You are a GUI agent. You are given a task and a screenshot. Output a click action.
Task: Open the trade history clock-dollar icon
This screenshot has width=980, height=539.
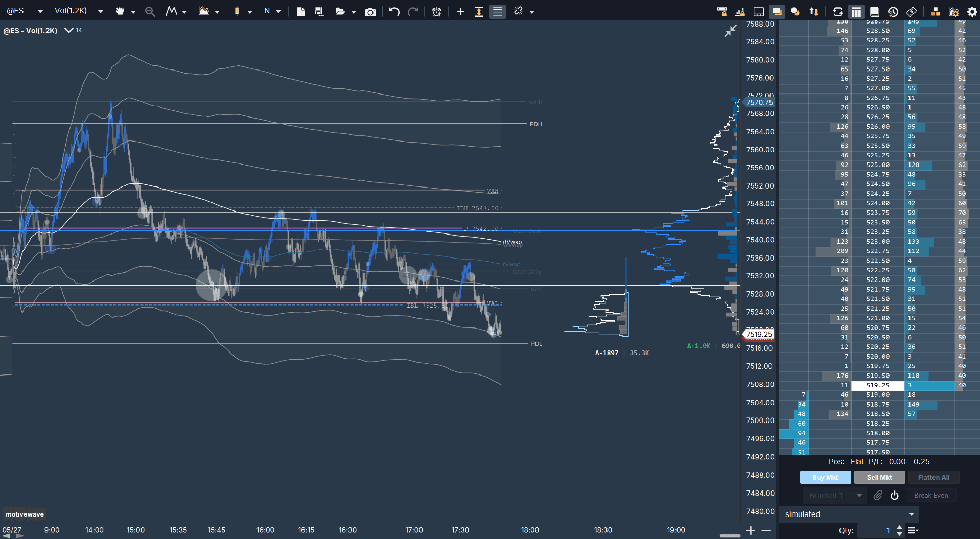[893, 11]
